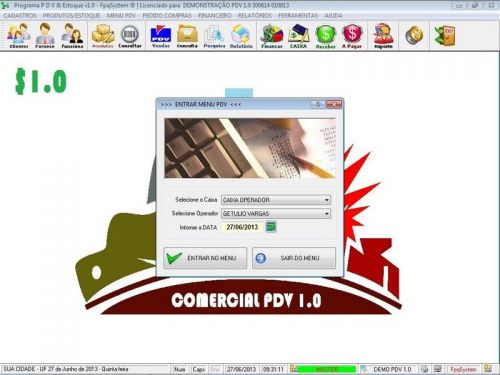The image size is (500, 375).
Task: Click the FpqSystem label in status bar
Action: 463,369
